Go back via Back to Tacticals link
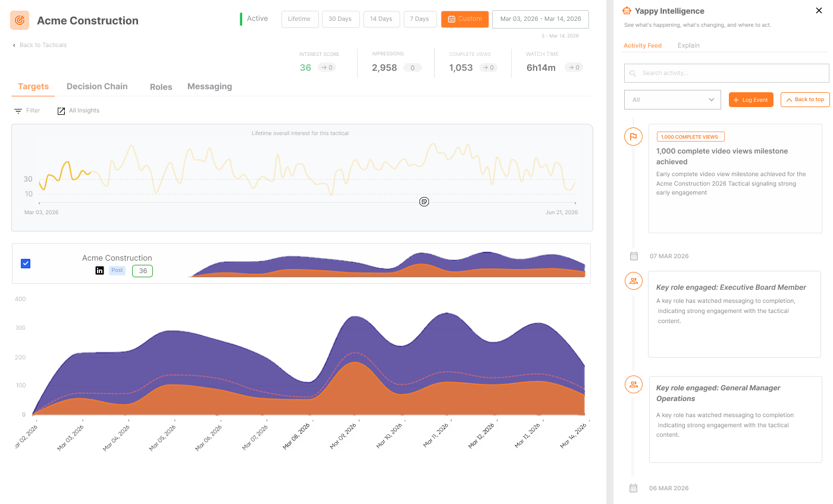 (x=43, y=45)
